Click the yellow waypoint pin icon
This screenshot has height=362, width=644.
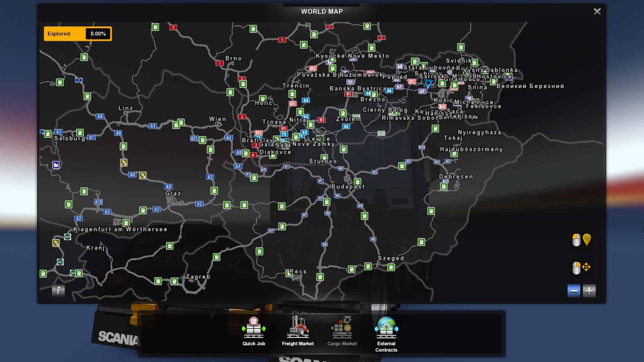pos(587,240)
